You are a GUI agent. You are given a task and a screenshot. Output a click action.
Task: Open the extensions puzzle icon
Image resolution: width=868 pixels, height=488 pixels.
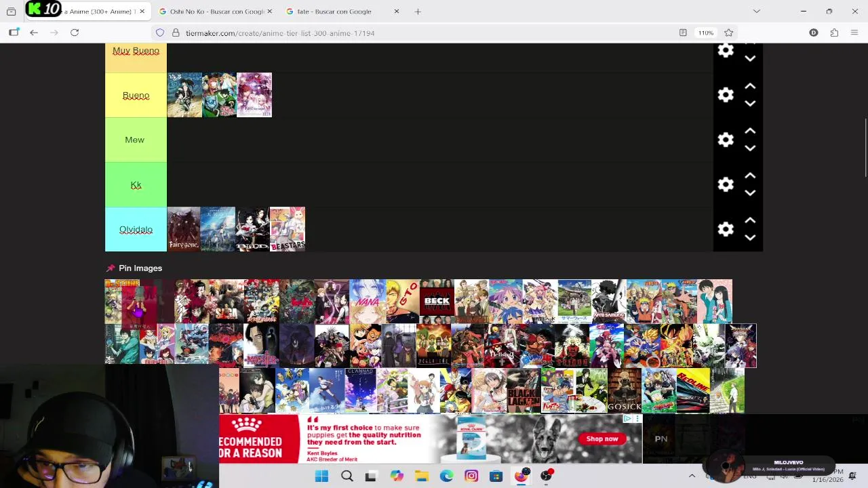pos(834,33)
